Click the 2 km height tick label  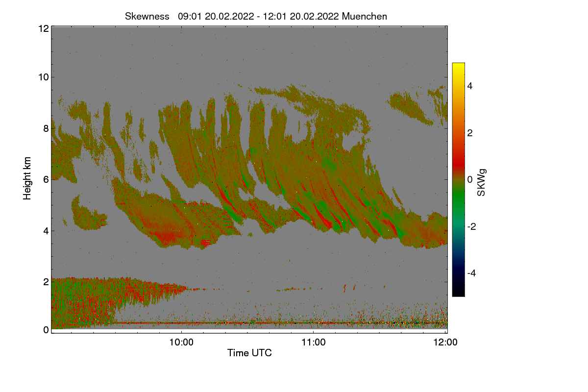pyautogui.click(x=46, y=282)
